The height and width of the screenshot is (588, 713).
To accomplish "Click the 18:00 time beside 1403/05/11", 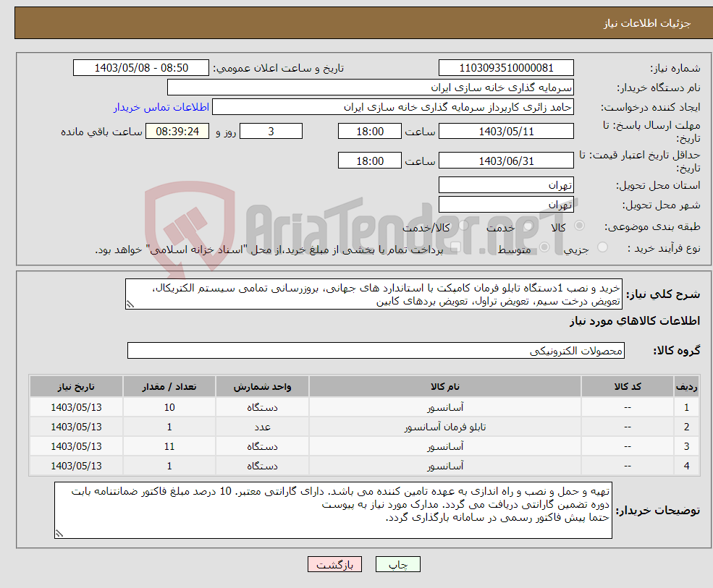I will pyautogui.click(x=370, y=132).
